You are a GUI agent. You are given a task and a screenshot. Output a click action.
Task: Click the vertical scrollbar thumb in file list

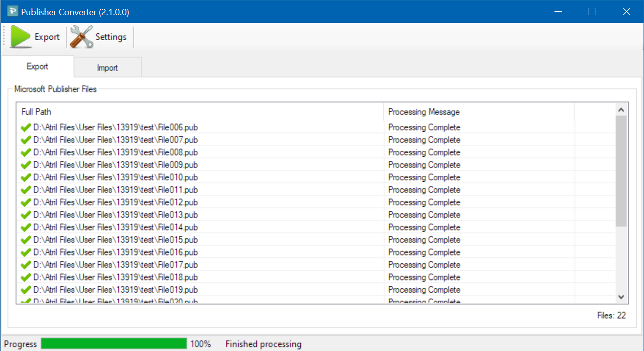(621, 171)
